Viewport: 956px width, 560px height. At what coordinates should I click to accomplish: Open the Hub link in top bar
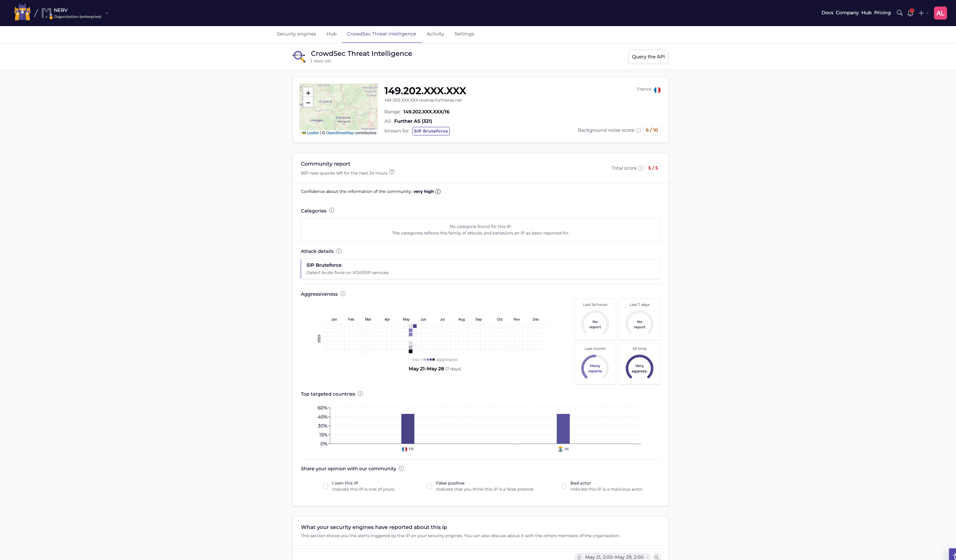tap(866, 13)
